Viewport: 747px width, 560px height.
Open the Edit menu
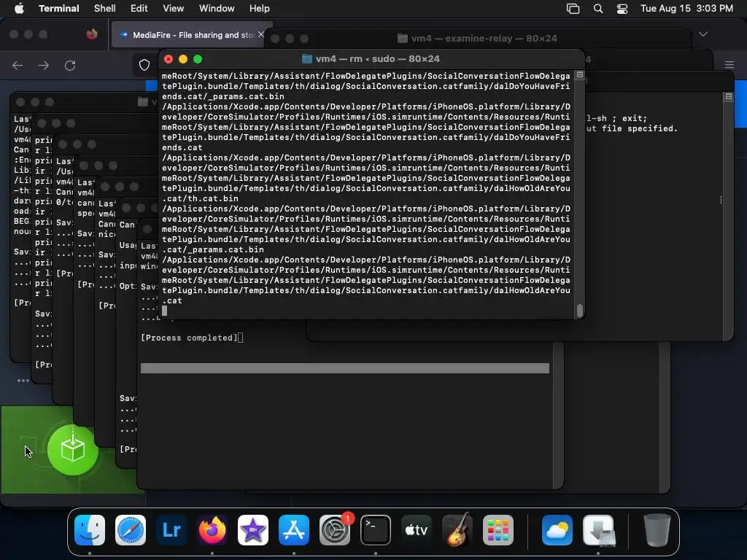[x=139, y=9]
